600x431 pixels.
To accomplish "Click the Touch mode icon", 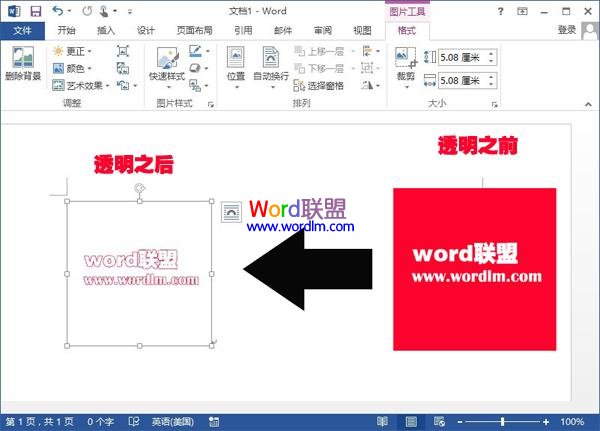I will (104, 11).
